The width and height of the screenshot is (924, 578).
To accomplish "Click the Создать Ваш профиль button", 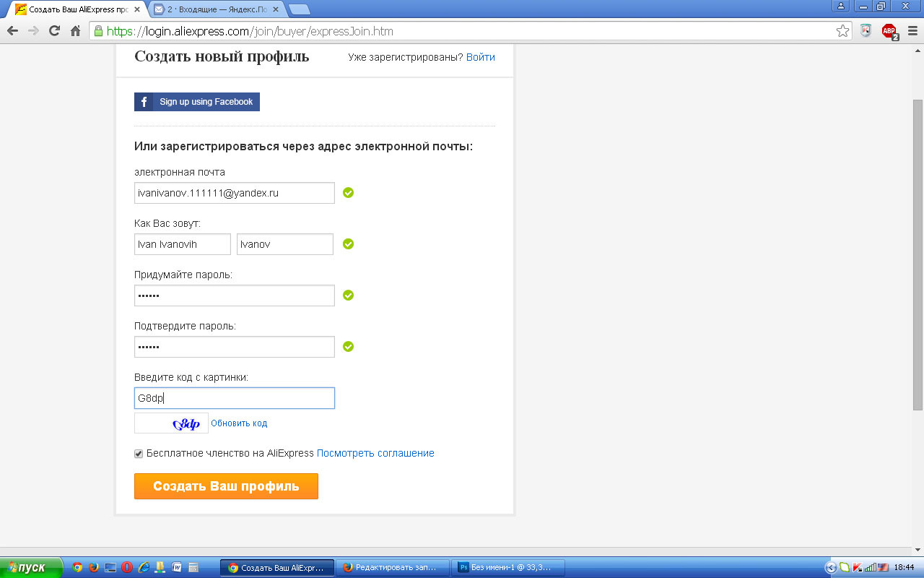I will coord(226,486).
